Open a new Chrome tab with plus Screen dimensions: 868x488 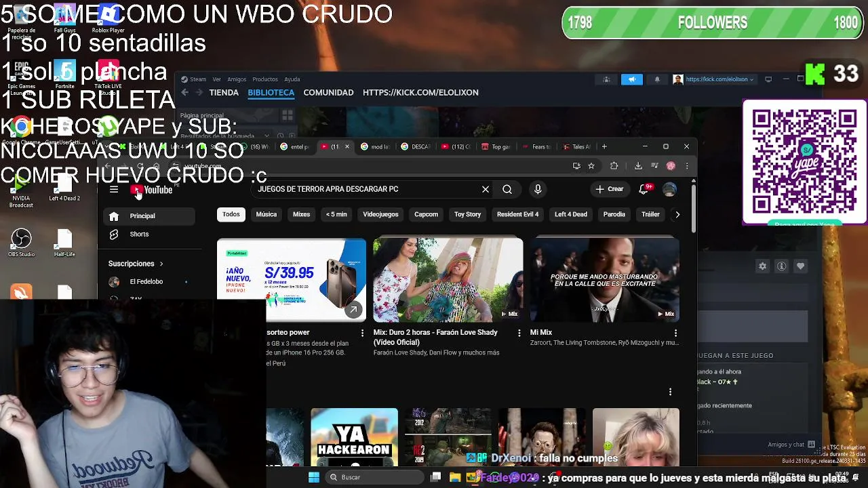point(604,146)
